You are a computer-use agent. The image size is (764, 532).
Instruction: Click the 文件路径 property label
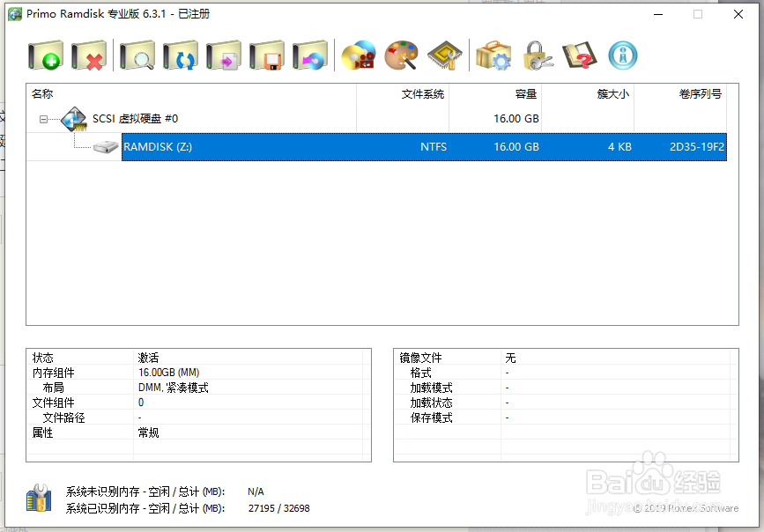[x=63, y=418]
